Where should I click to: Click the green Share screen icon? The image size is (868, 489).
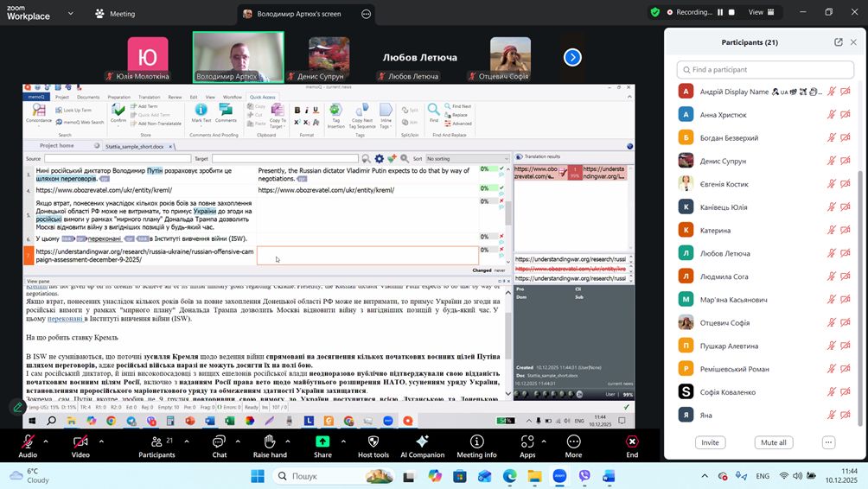coord(322,441)
